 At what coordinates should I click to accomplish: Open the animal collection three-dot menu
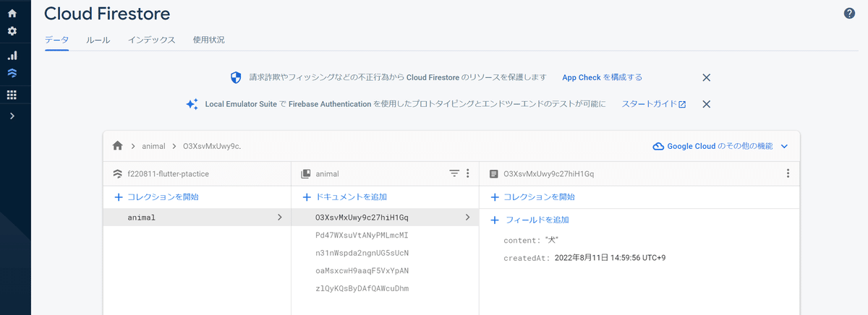[468, 173]
